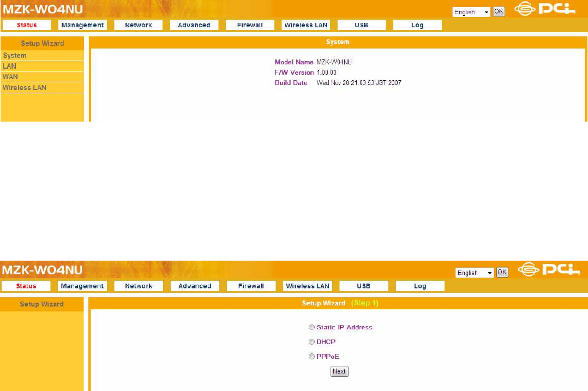Open Advanced tab in bottom Setup Wizard window

pos(195,286)
